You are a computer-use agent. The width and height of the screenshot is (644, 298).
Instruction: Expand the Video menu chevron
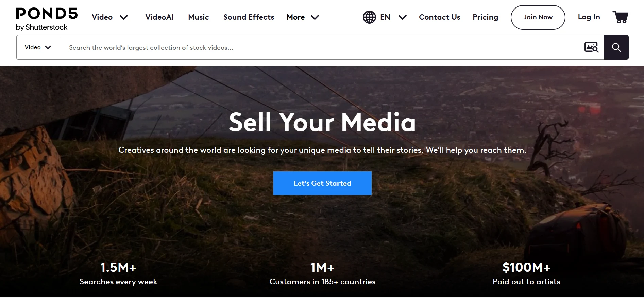(124, 17)
